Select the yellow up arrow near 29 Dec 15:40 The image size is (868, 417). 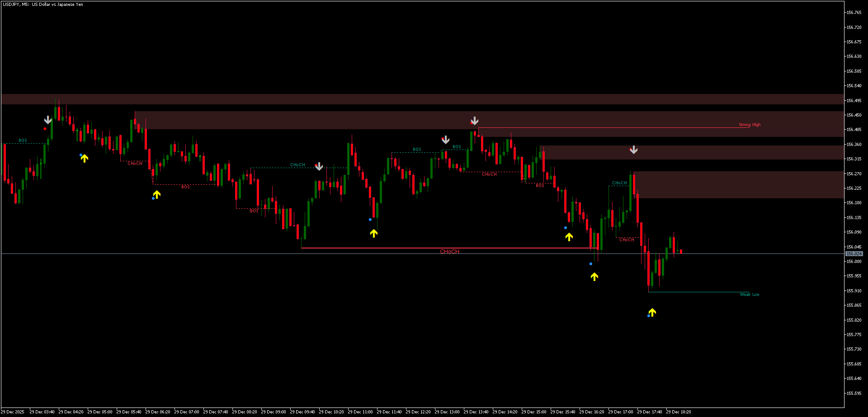[x=569, y=237]
